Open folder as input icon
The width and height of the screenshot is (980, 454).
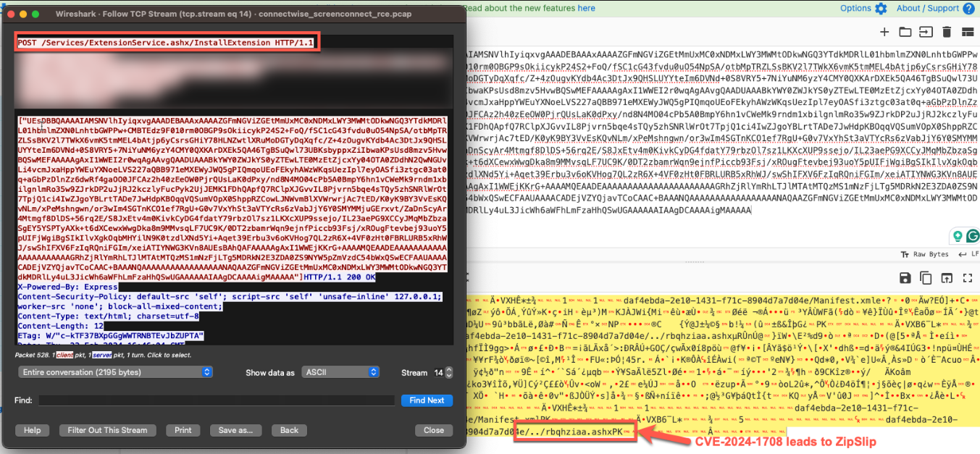click(905, 32)
